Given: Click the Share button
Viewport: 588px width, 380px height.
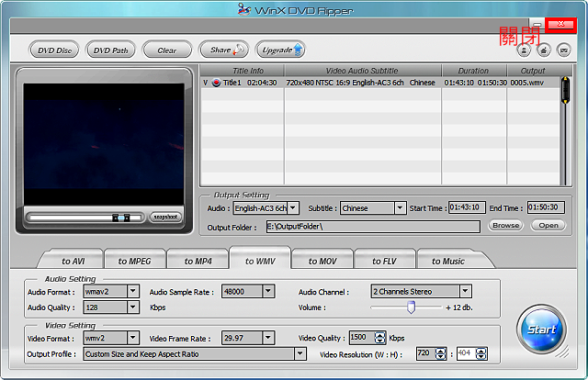Looking at the screenshot, I should pyautogui.click(x=224, y=50).
